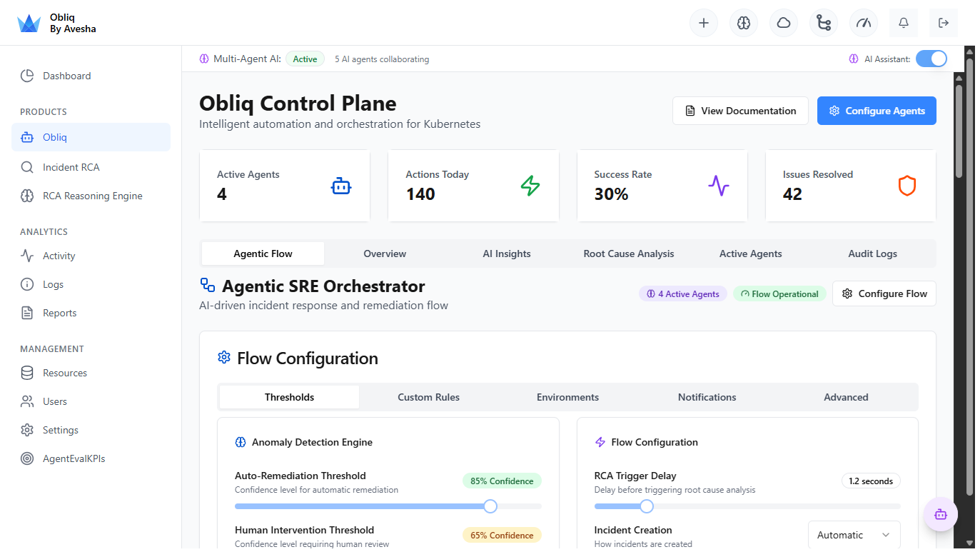Open Users management page
The image size is (980, 557).
tap(91, 401)
